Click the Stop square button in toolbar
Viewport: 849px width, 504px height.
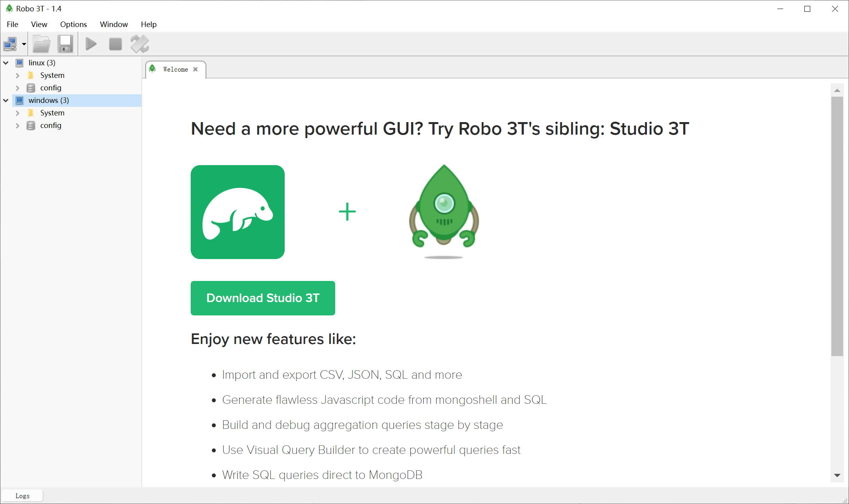(115, 44)
